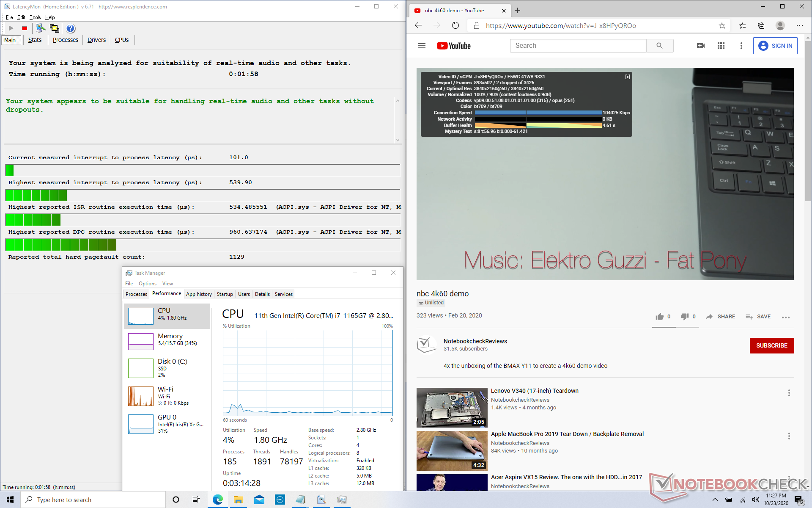
Task: Click SAVE to playlist button
Action: click(x=758, y=317)
